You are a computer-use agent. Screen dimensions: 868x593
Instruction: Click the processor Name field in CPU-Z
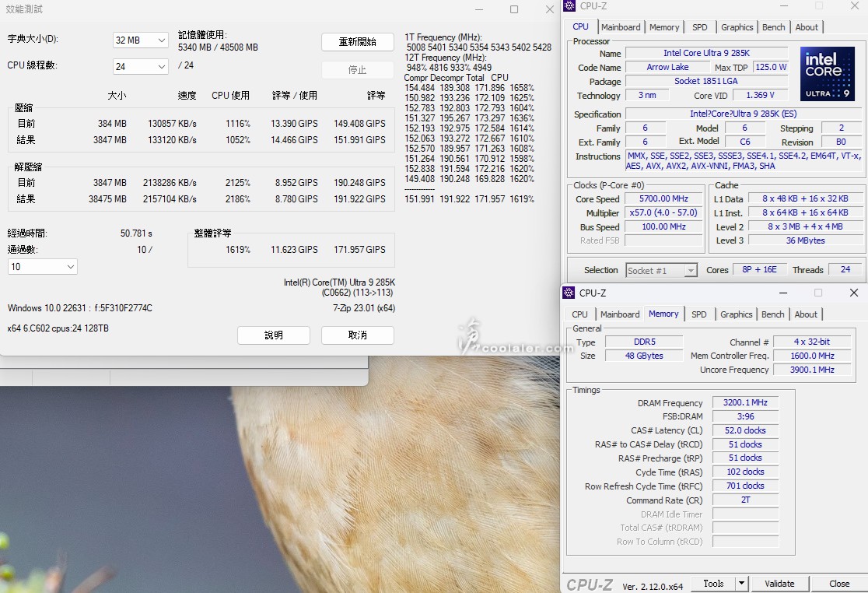click(x=706, y=53)
